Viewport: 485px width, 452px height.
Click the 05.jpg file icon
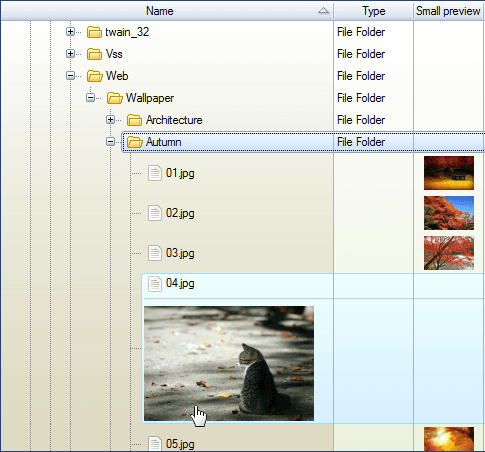coord(155,444)
